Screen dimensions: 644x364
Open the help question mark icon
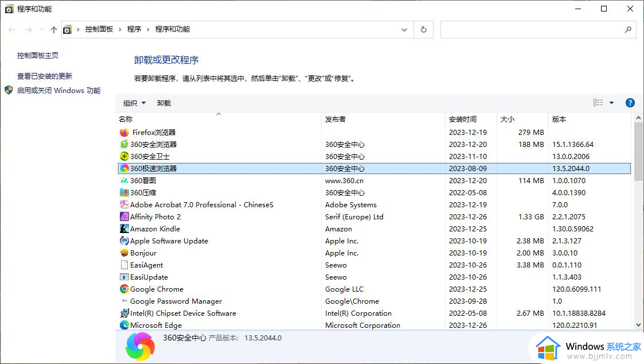(x=630, y=103)
